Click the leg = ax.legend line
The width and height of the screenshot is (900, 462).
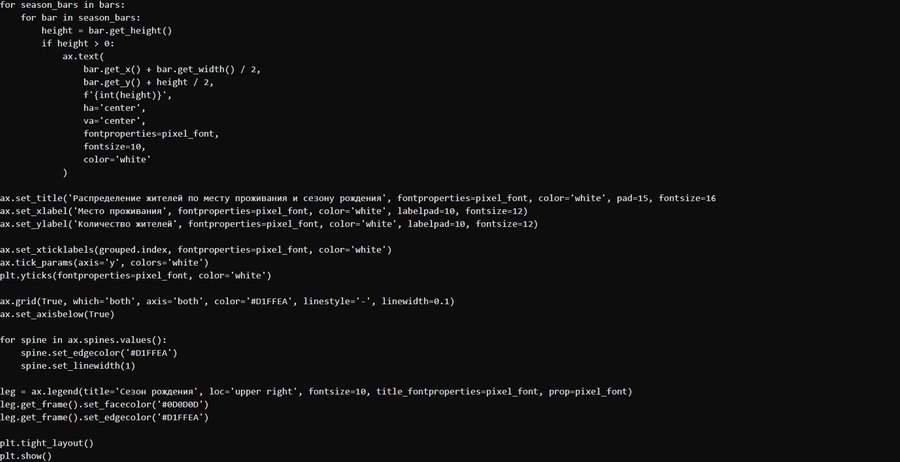(315, 391)
